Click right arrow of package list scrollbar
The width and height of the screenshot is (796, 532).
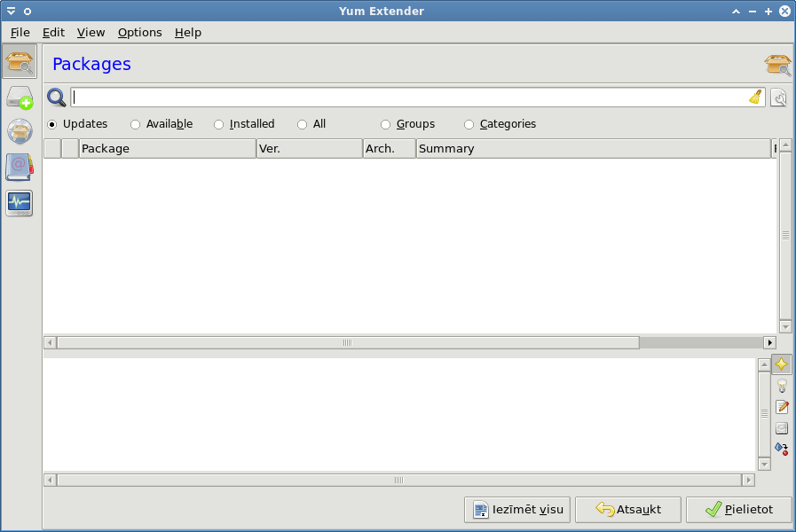coord(769,343)
